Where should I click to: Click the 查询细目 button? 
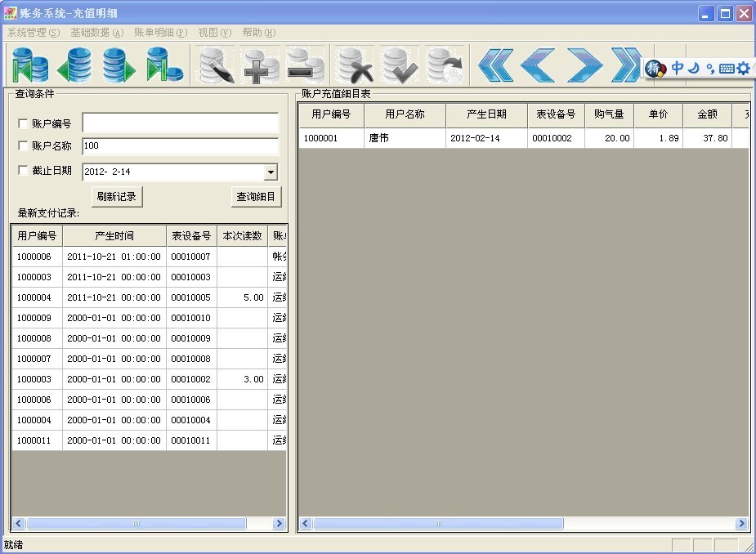coord(256,197)
